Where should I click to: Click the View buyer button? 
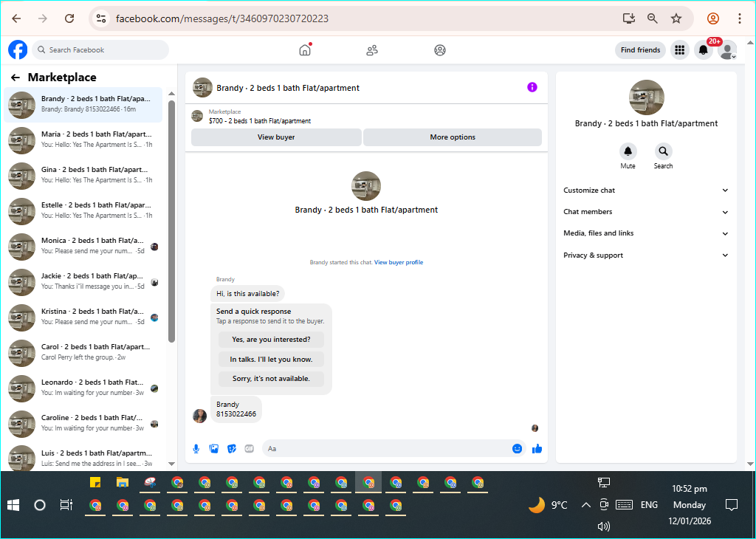tap(276, 137)
